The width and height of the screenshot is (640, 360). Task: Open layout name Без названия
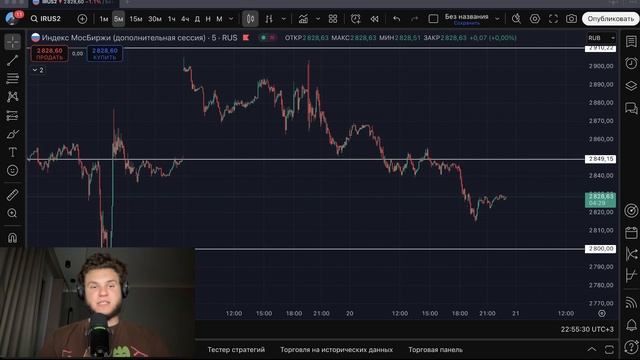(467, 17)
